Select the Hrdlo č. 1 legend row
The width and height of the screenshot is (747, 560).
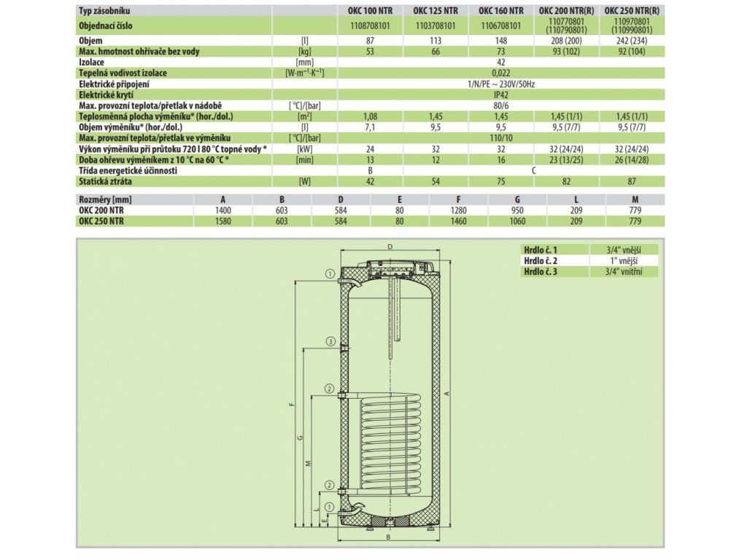click(589, 249)
